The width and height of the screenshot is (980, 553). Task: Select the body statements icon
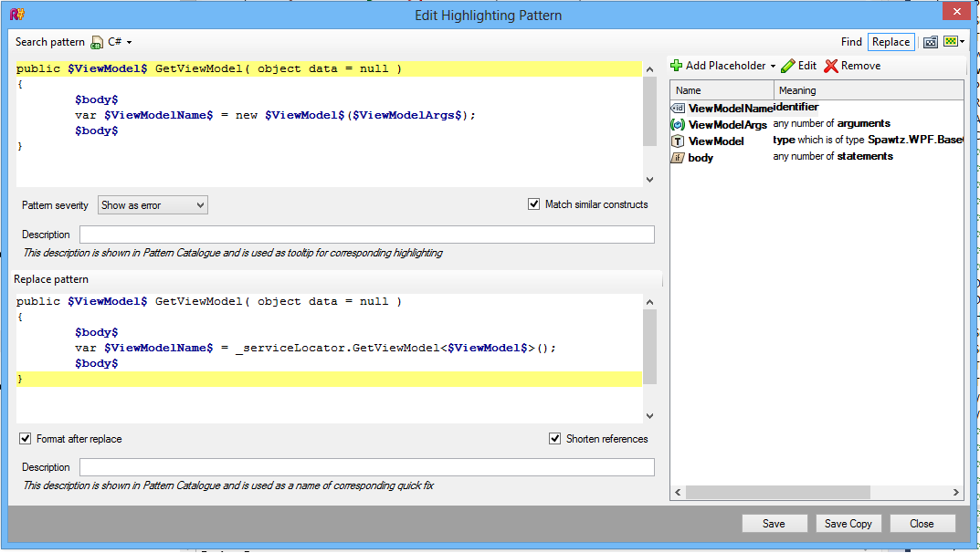[x=678, y=158]
